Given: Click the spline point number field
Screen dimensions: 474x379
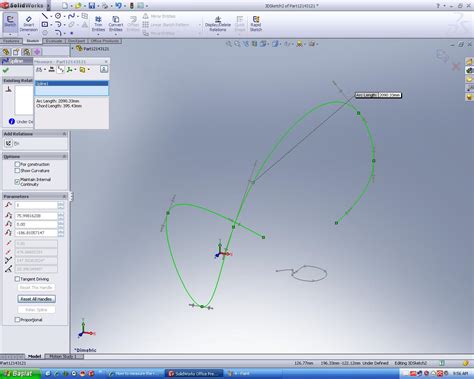Looking at the screenshot, I should tap(36, 205).
